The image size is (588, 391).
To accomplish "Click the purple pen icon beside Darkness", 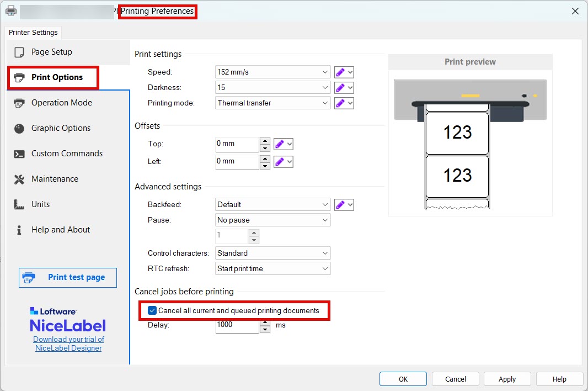I will coord(340,87).
